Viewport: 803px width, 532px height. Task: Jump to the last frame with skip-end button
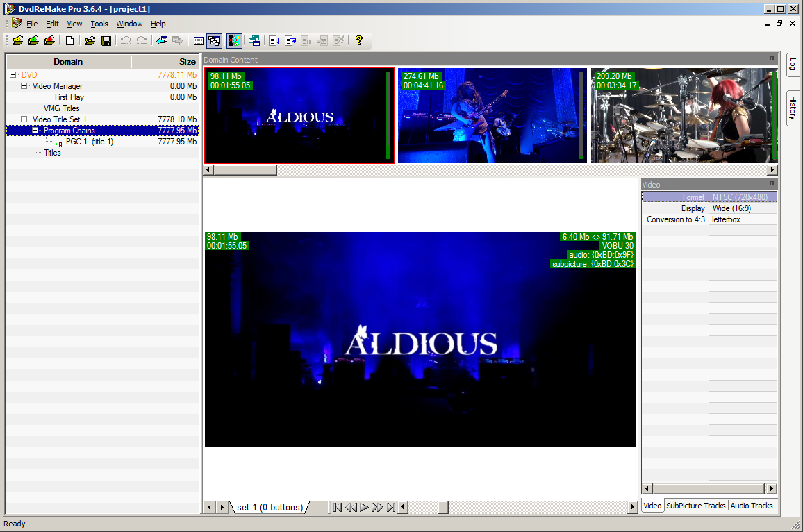click(x=391, y=508)
